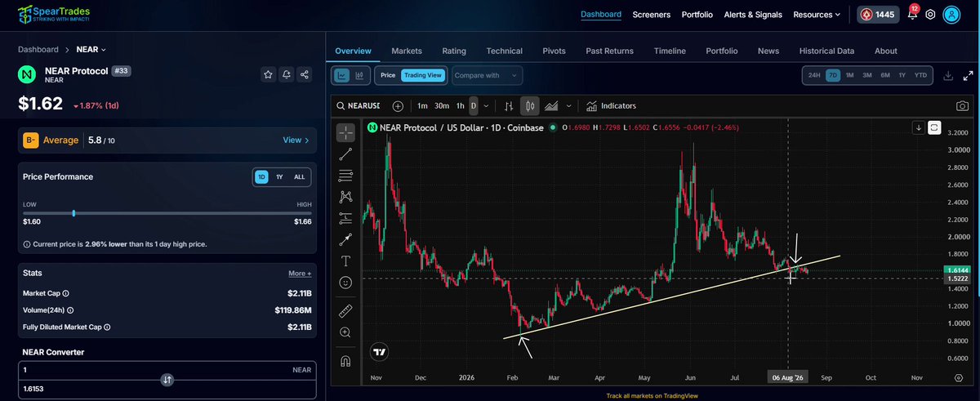Viewport: 980px width, 401px height.
Task: Set an alert with bell-plus icon
Action: point(286,74)
